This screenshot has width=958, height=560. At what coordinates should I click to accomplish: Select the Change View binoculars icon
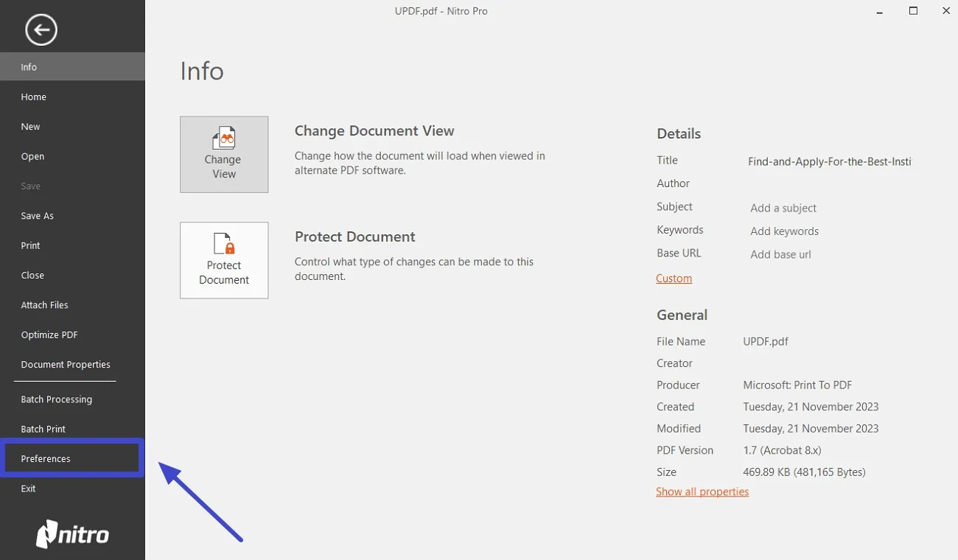point(224,153)
